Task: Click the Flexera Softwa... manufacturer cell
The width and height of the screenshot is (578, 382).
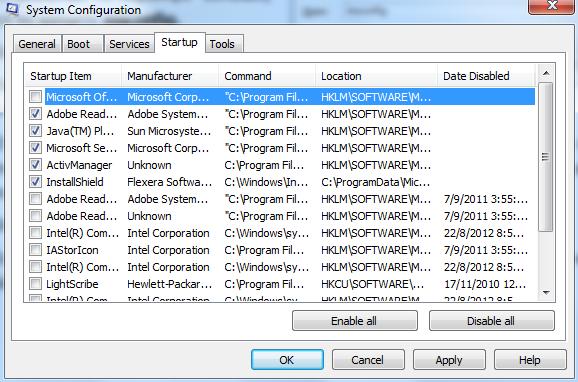Action: [170, 182]
